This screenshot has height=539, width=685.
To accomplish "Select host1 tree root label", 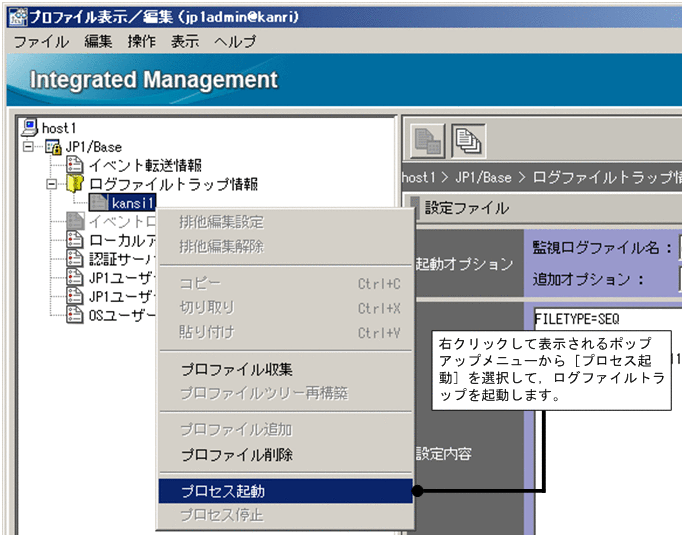I will point(59,128).
